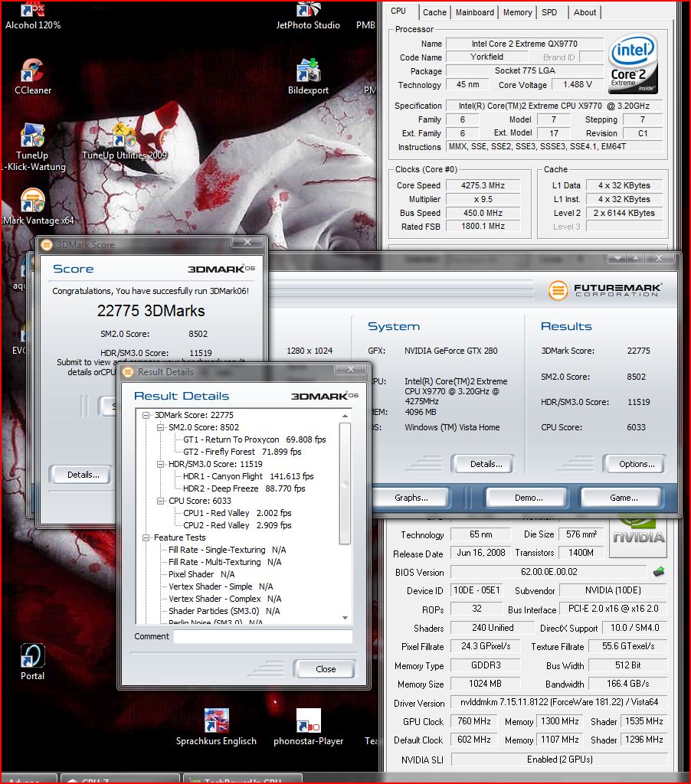Click the Graphs button in 3DMark06
The image size is (691, 784).
(411, 498)
